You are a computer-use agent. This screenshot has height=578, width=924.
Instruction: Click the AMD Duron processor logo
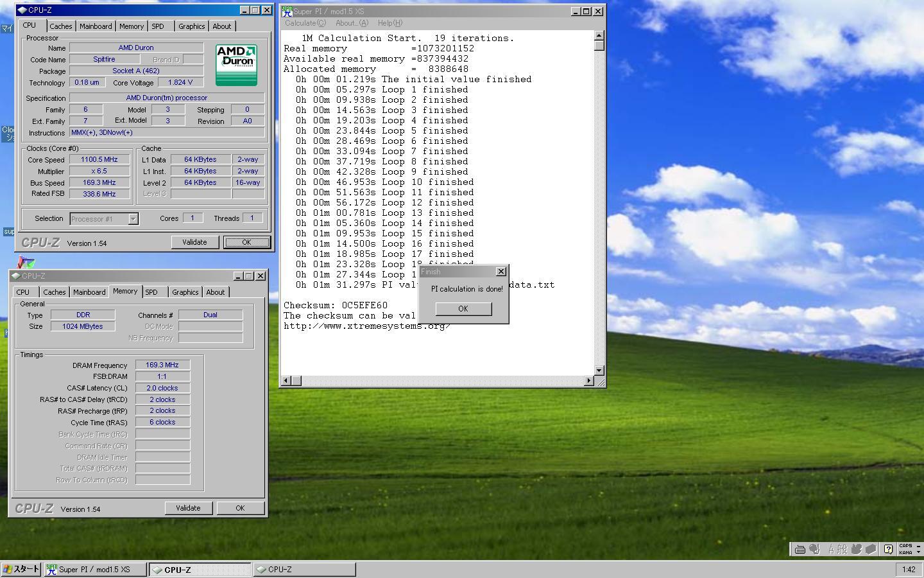(x=236, y=65)
